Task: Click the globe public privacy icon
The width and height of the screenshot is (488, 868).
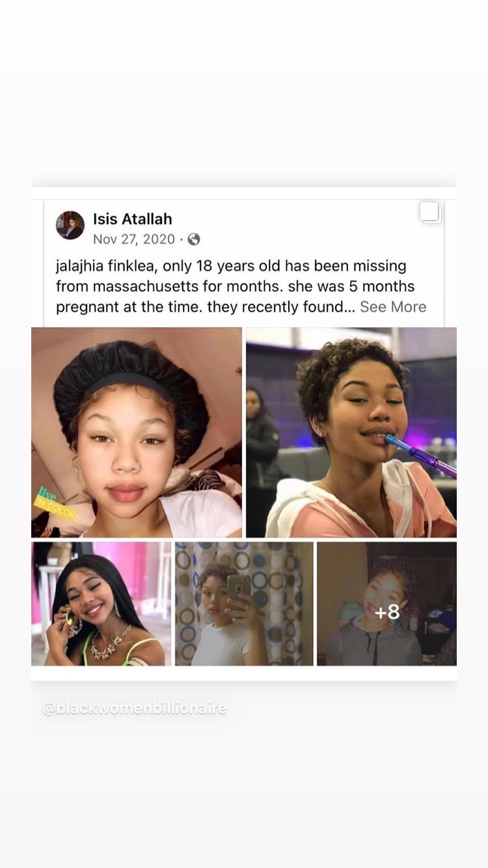Action: [x=193, y=239]
